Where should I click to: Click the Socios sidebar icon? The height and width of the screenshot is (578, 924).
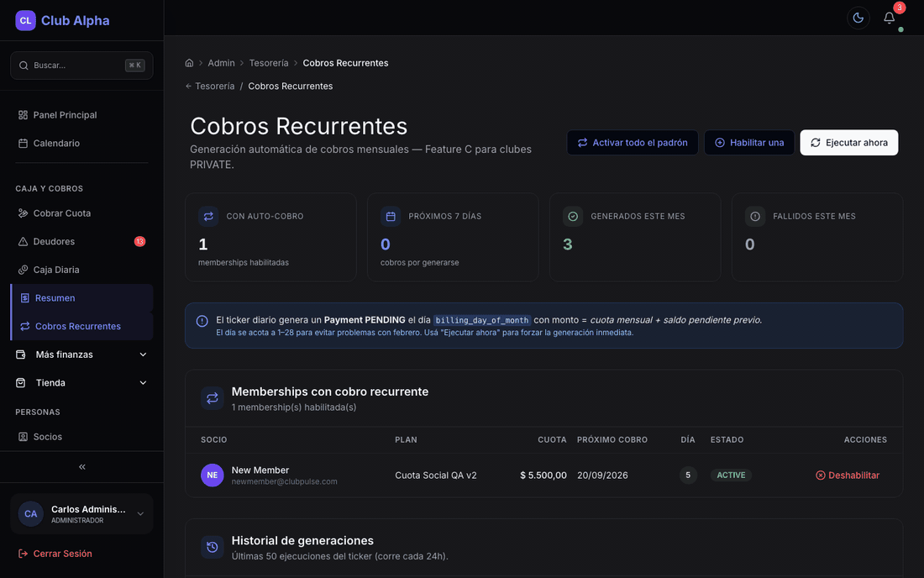point(23,437)
